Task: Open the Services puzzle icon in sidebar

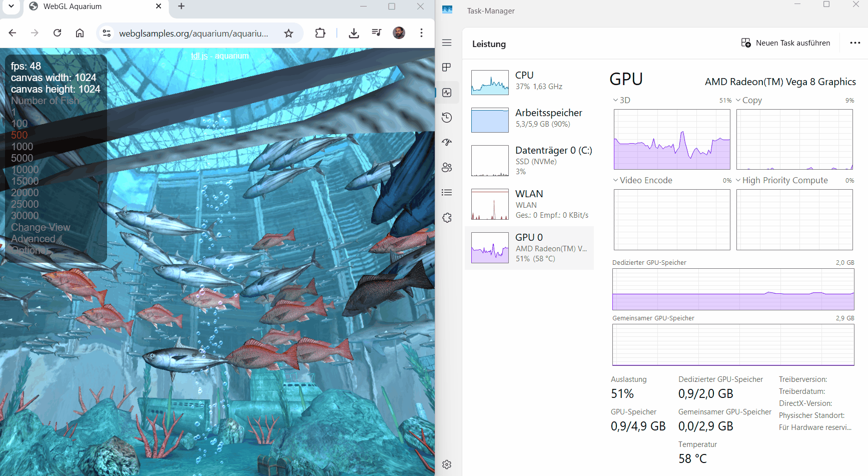Action: [447, 218]
